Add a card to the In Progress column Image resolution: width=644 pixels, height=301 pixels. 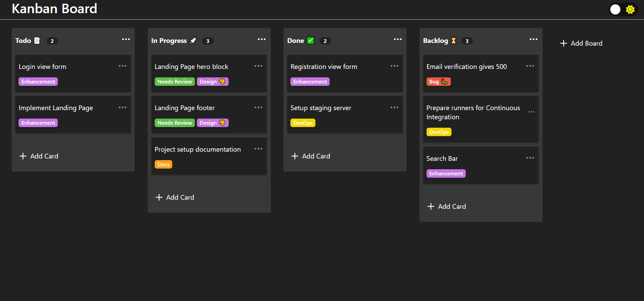[x=175, y=197]
